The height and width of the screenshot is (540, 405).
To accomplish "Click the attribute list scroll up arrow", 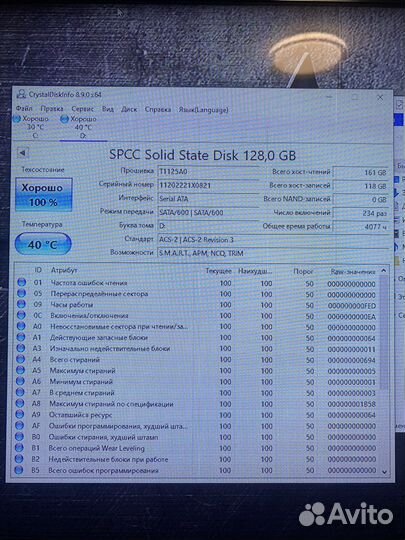I will 384,271.
